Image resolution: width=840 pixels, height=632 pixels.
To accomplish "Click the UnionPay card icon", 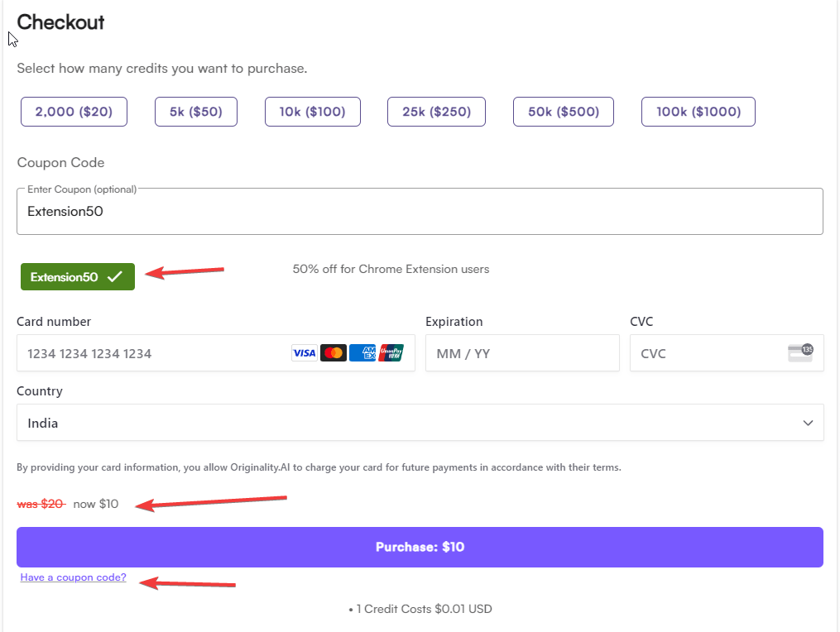I will pyautogui.click(x=391, y=352).
